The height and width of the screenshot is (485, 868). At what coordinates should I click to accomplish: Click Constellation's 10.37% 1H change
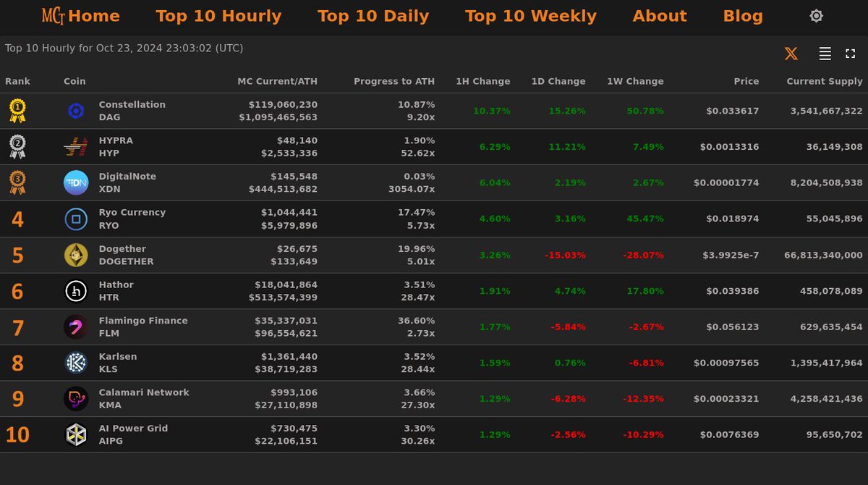point(492,111)
